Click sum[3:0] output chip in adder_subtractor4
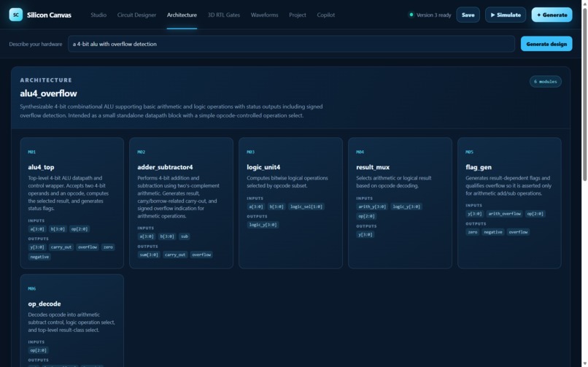The image size is (588, 367). pyautogui.click(x=149, y=255)
